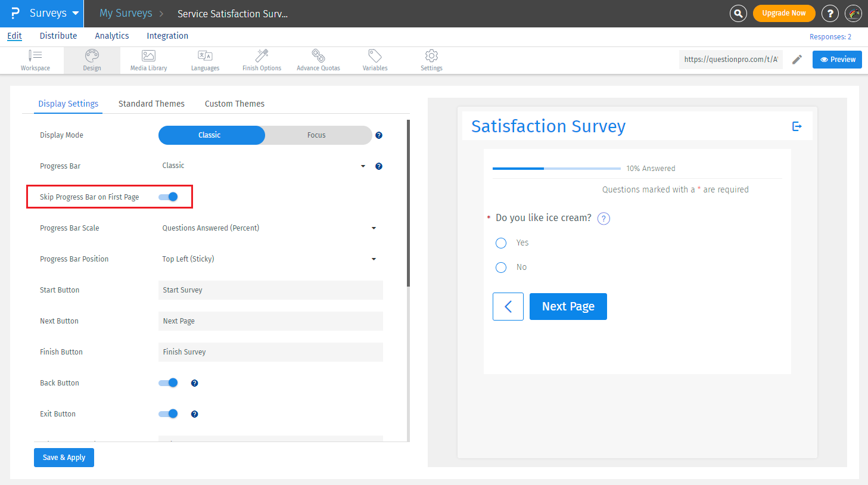
Task: Open the Progress Bar style dropdown
Action: [x=362, y=166]
